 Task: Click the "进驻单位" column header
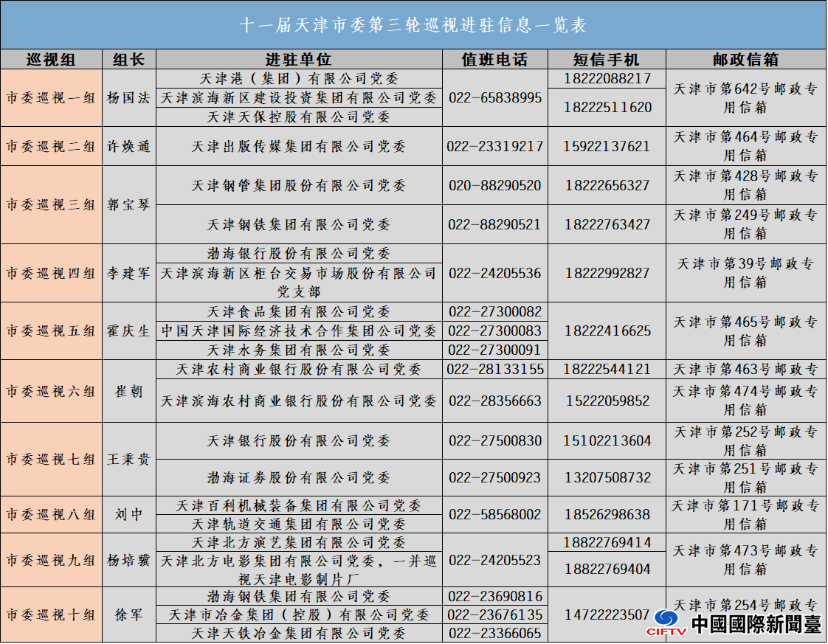pos(299,60)
